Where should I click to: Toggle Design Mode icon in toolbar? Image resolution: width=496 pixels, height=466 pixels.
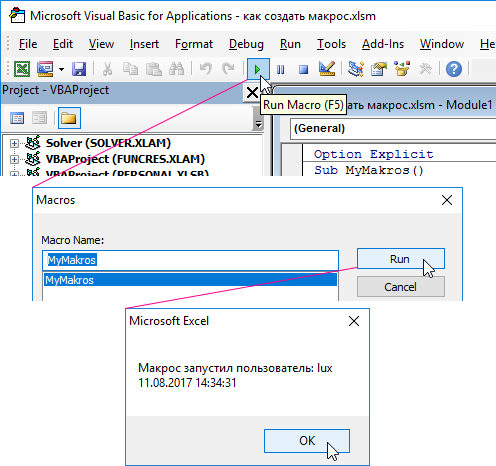tap(327, 69)
